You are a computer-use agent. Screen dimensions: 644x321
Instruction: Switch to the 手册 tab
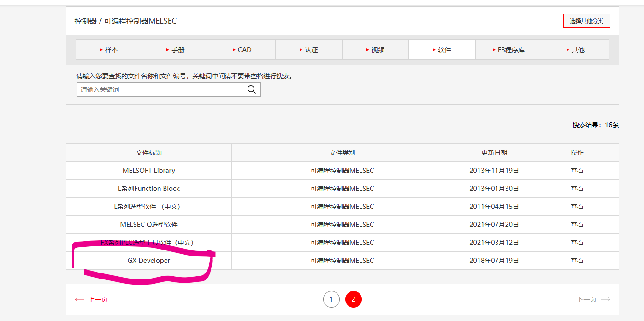pos(175,50)
